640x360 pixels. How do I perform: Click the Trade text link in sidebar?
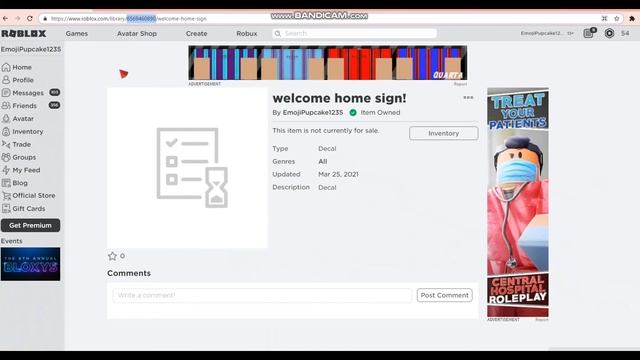(x=22, y=144)
